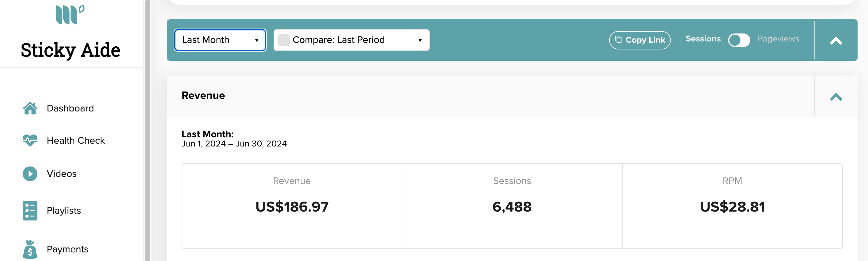This screenshot has width=868, height=261.
Task: Select the Revenue US$186.97 card
Action: tap(292, 206)
